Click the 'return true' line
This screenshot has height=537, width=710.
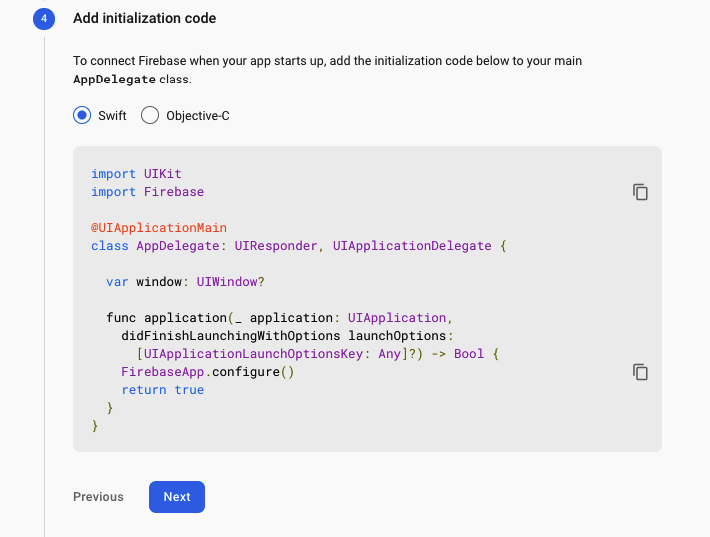click(163, 390)
